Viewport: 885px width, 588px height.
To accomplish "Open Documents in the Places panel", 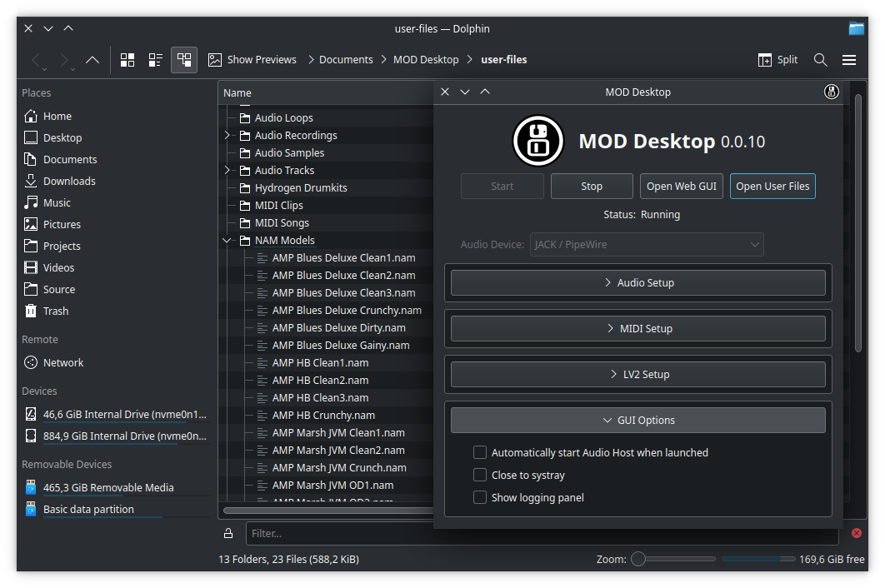I will [x=60, y=160].
